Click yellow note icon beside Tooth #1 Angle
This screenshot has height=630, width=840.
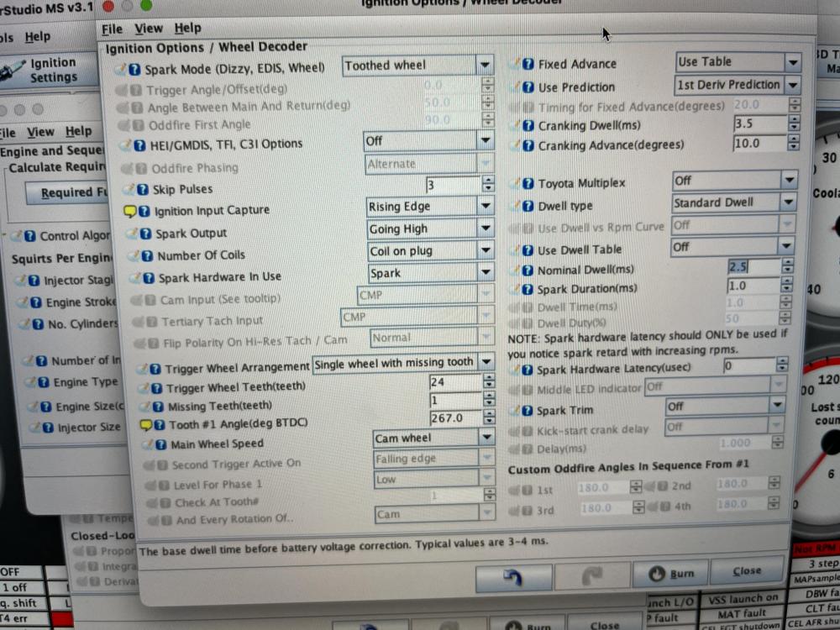click(x=145, y=425)
